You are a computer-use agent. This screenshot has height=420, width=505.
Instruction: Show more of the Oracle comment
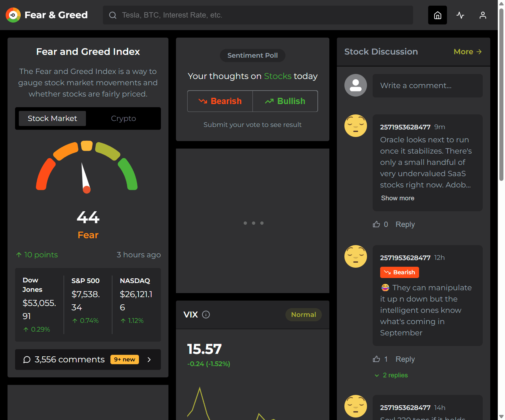tap(397, 198)
